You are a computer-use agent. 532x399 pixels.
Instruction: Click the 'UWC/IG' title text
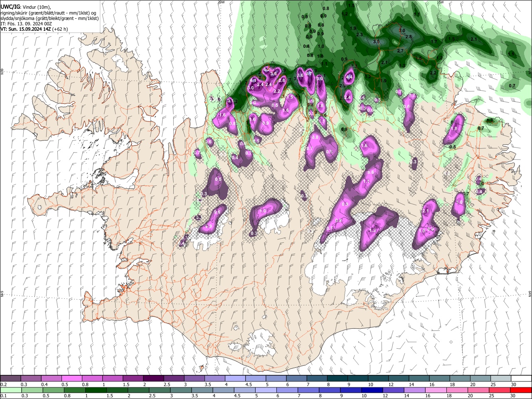[10, 6]
